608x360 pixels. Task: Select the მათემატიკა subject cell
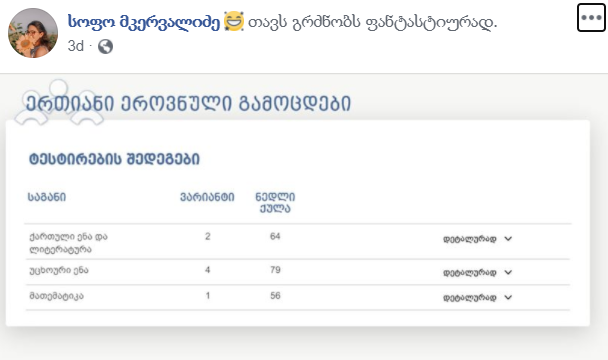point(57,296)
